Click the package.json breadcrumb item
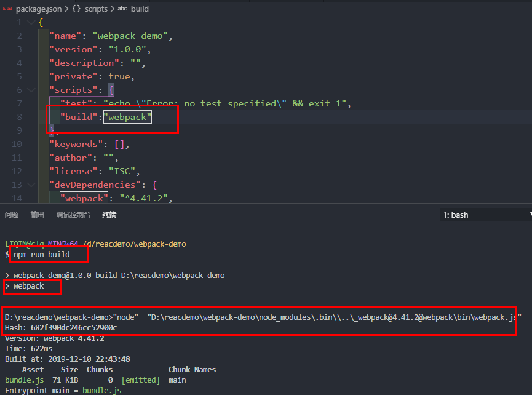The height and width of the screenshot is (395, 532). 39,9
